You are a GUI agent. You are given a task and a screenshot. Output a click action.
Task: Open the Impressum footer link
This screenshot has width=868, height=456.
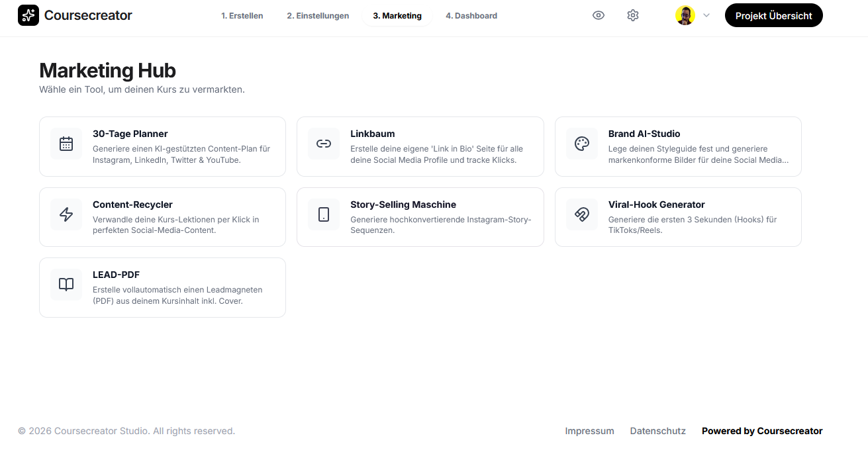589,431
